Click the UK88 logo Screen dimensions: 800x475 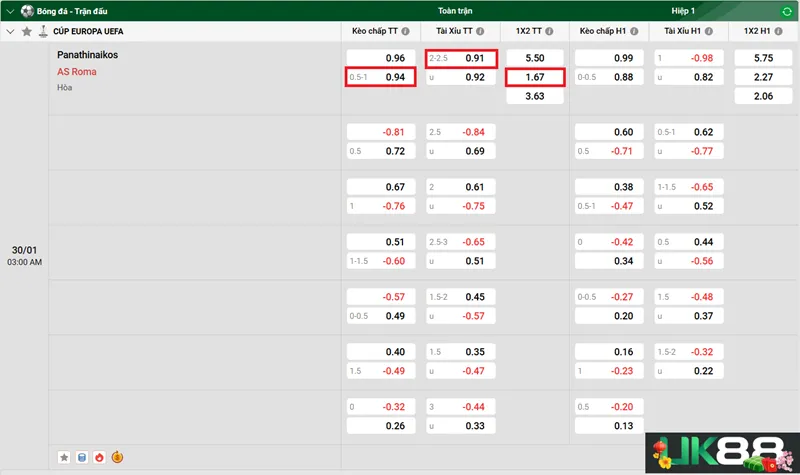(720, 450)
